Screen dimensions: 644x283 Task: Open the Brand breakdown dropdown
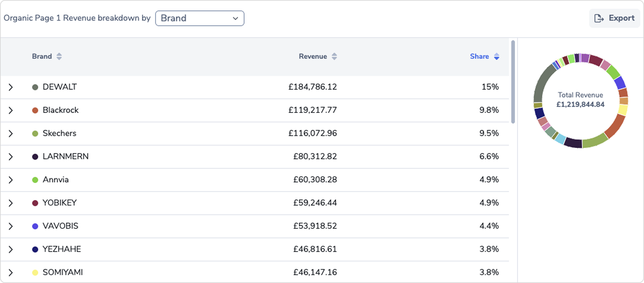(200, 18)
